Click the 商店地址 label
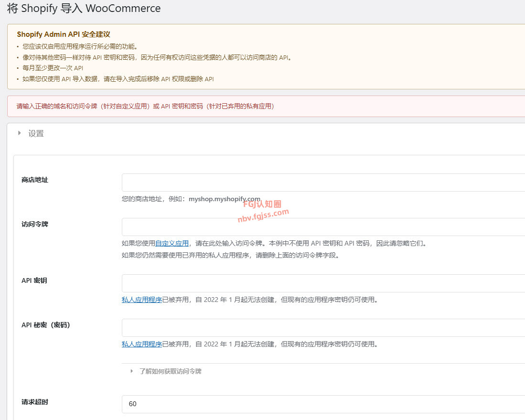The height and width of the screenshot is (420, 525). pos(35,180)
